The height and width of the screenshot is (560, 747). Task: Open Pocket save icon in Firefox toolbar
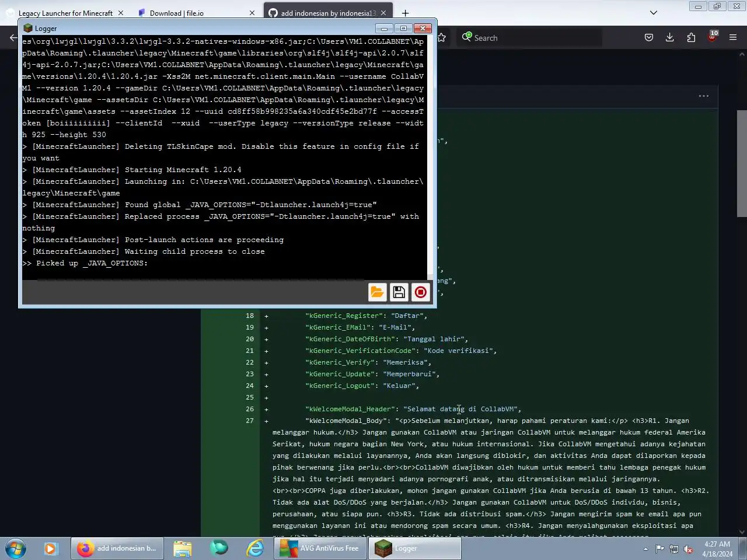coord(648,37)
